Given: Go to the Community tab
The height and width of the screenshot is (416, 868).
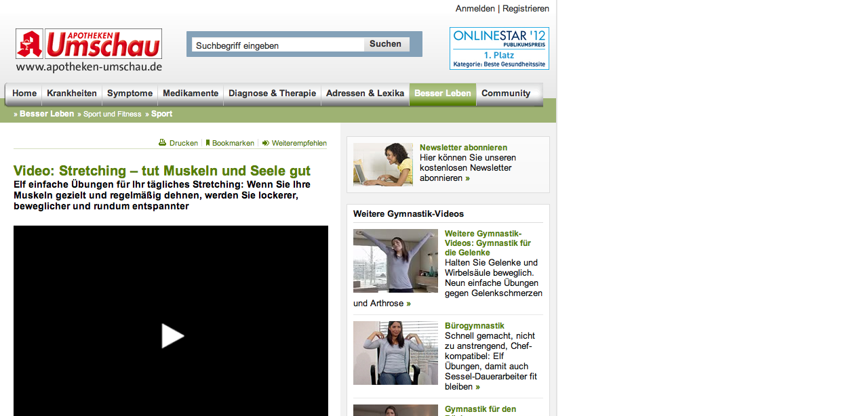Looking at the screenshot, I should click(505, 93).
